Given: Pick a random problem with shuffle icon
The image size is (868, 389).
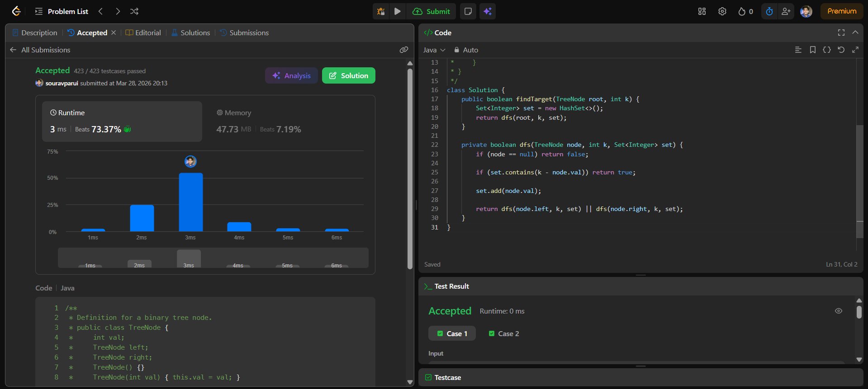Looking at the screenshot, I should [134, 11].
